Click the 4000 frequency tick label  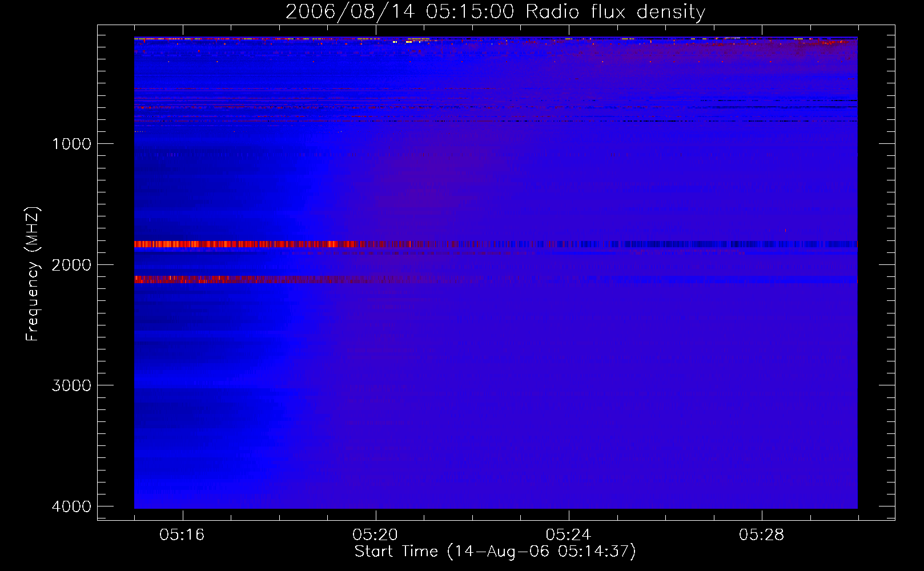pyautogui.click(x=71, y=506)
